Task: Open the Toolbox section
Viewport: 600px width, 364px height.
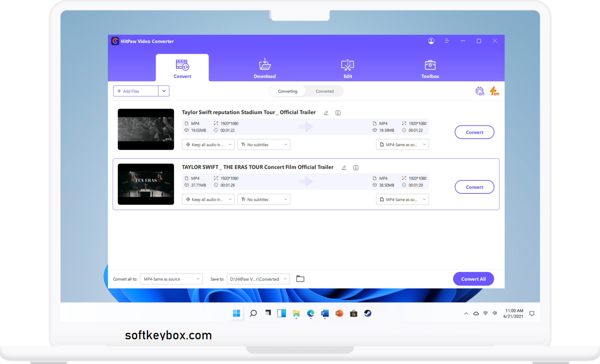Action: click(x=430, y=68)
